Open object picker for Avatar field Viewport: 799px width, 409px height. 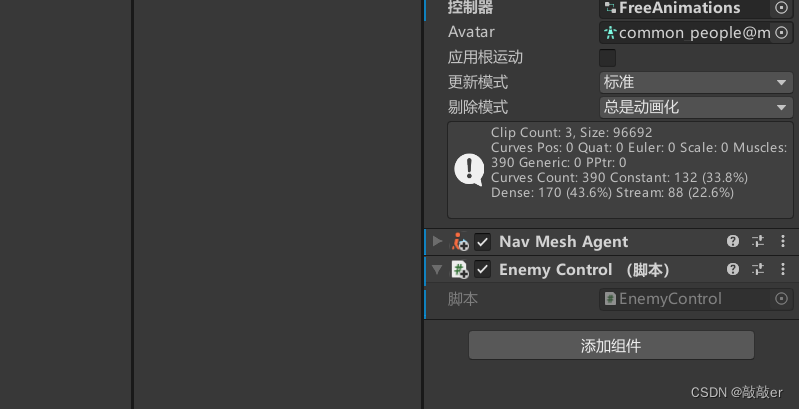pyautogui.click(x=781, y=33)
